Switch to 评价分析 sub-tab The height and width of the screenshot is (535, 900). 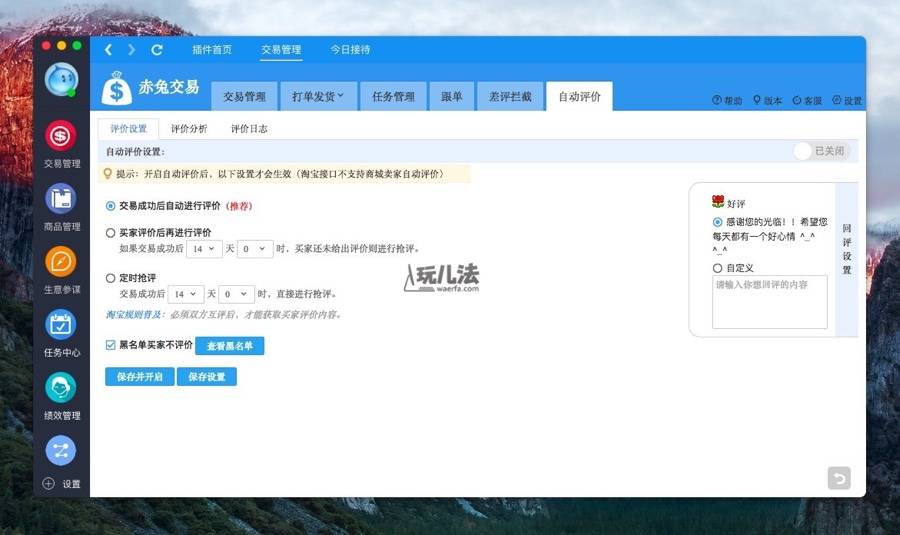pos(189,129)
